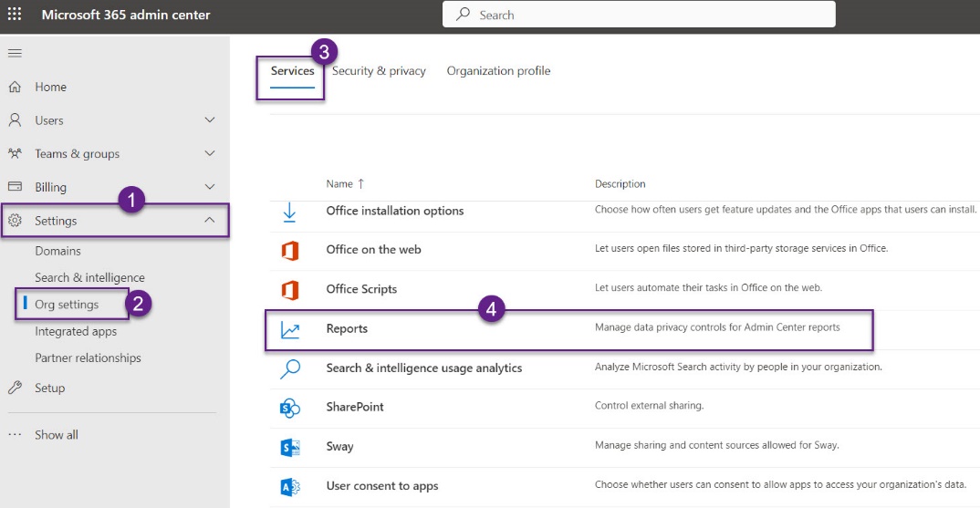Collapse navigation with the hamburger menu icon

[x=15, y=53]
